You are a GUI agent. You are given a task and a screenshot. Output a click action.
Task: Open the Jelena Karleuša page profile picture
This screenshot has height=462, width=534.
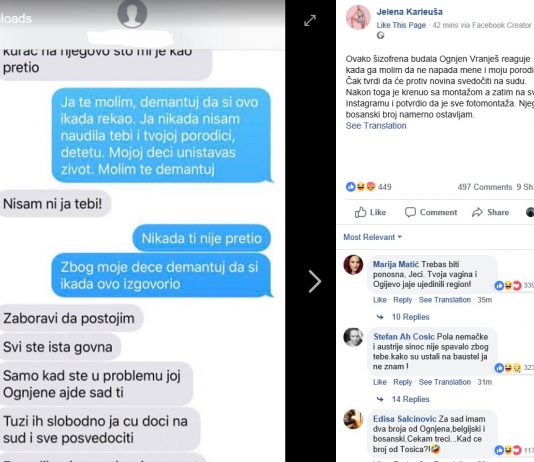click(358, 17)
